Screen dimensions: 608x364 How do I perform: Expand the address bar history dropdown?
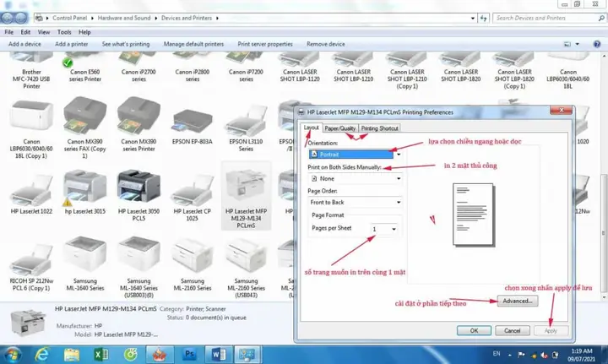[472, 19]
